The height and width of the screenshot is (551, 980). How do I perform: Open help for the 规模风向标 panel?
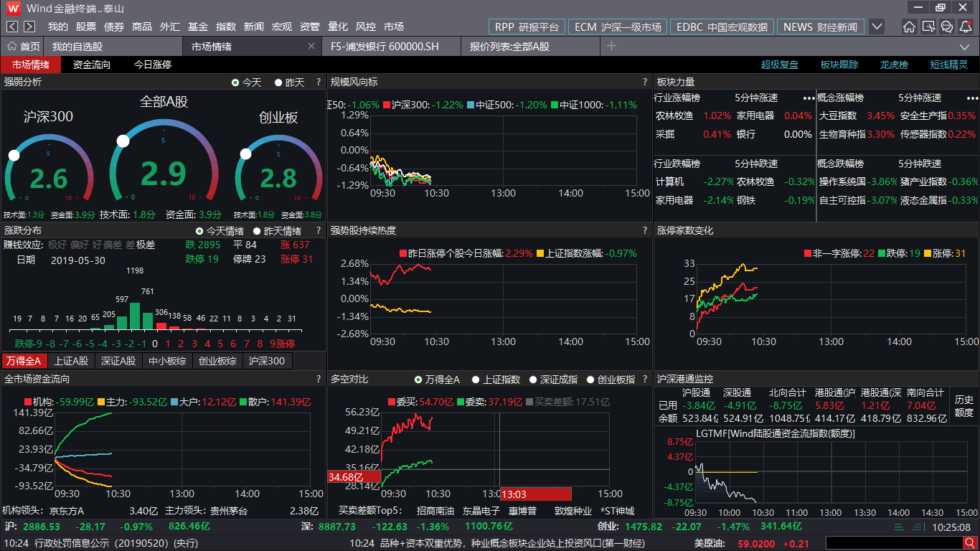(x=645, y=83)
